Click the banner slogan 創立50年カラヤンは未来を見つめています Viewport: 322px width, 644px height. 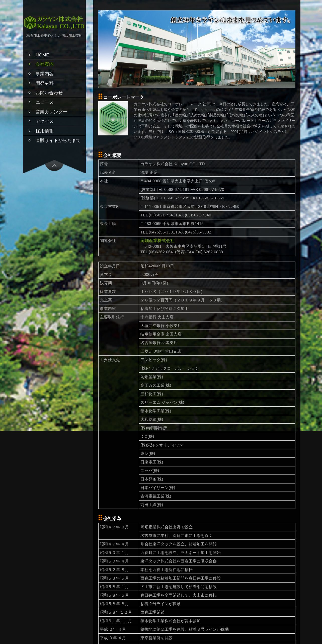[231, 20]
